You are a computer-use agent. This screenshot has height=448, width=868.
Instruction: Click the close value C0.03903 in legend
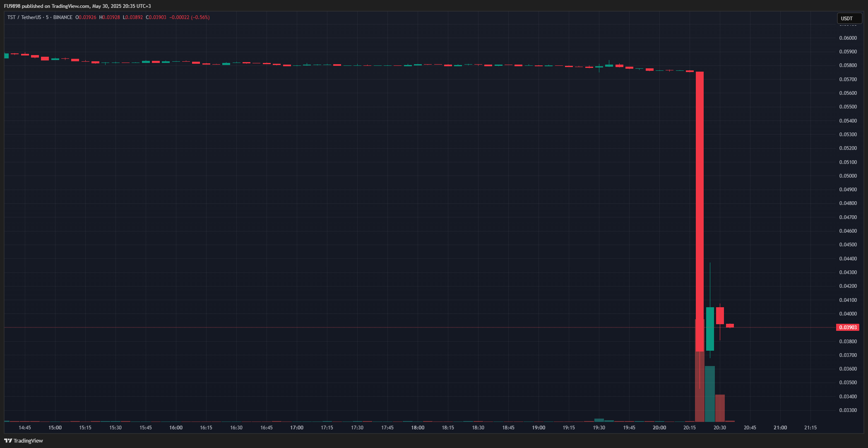click(x=156, y=17)
